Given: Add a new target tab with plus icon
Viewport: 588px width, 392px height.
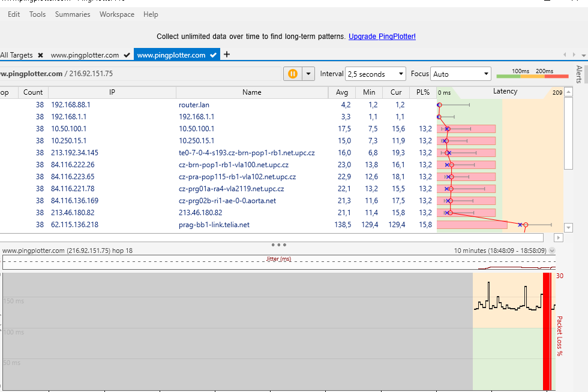Looking at the screenshot, I should [x=227, y=55].
